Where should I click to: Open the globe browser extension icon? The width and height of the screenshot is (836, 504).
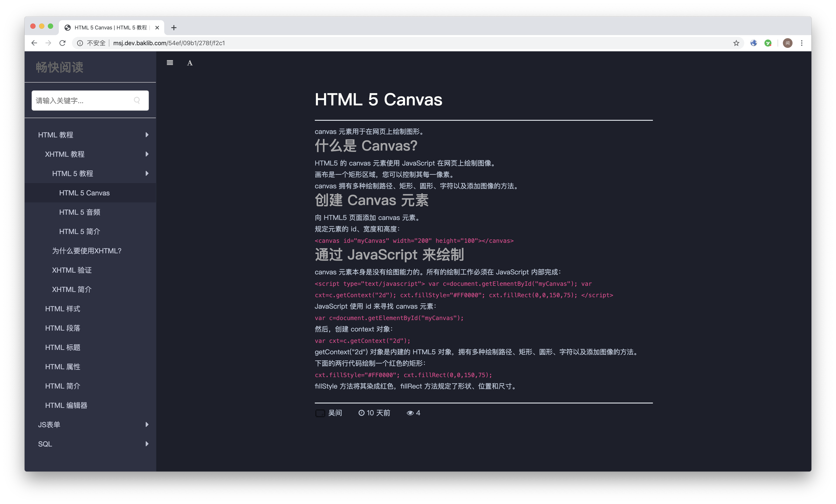(753, 43)
